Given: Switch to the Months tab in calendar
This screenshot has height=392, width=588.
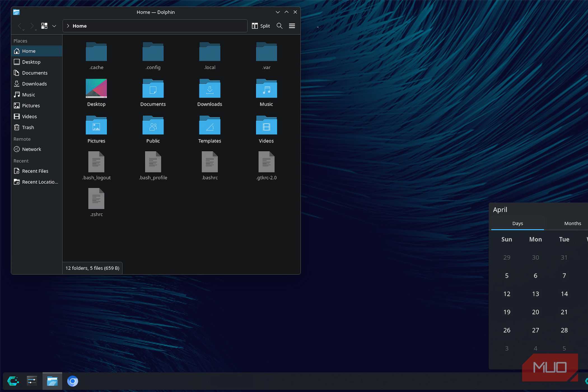Looking at the screenshot, I should tap(573, 223).
